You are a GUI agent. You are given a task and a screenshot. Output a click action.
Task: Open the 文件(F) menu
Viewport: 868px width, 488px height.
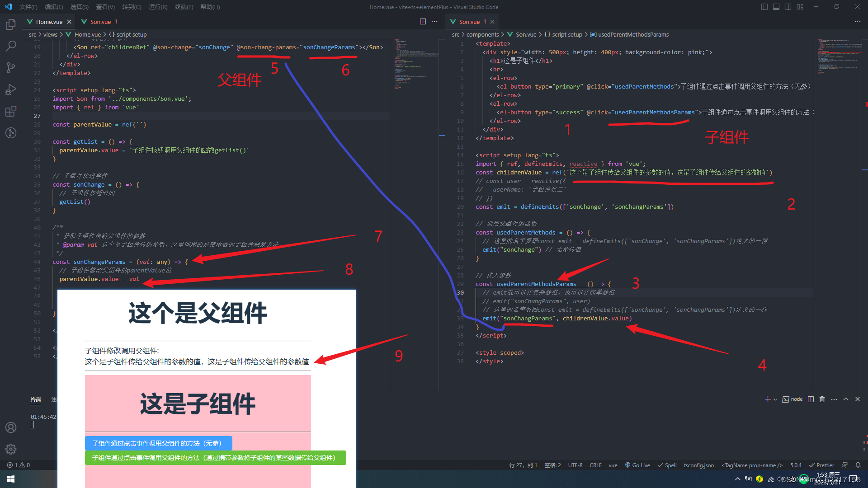tap(28, 7)
